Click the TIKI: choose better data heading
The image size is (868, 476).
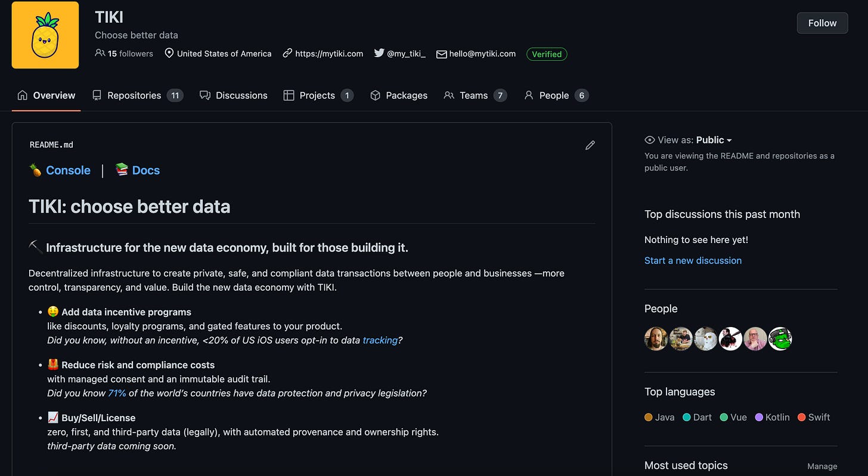(129, 207)
